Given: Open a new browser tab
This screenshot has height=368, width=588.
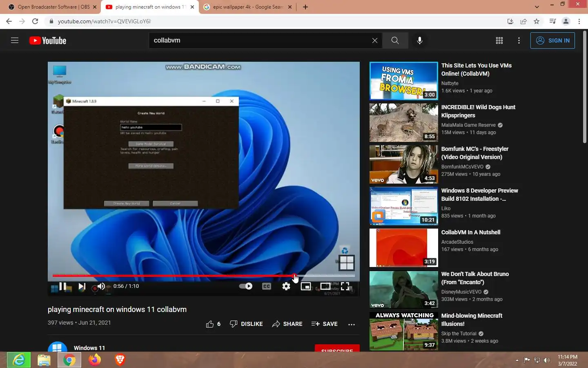Looking at the screenshot, I should coord(305,7).
